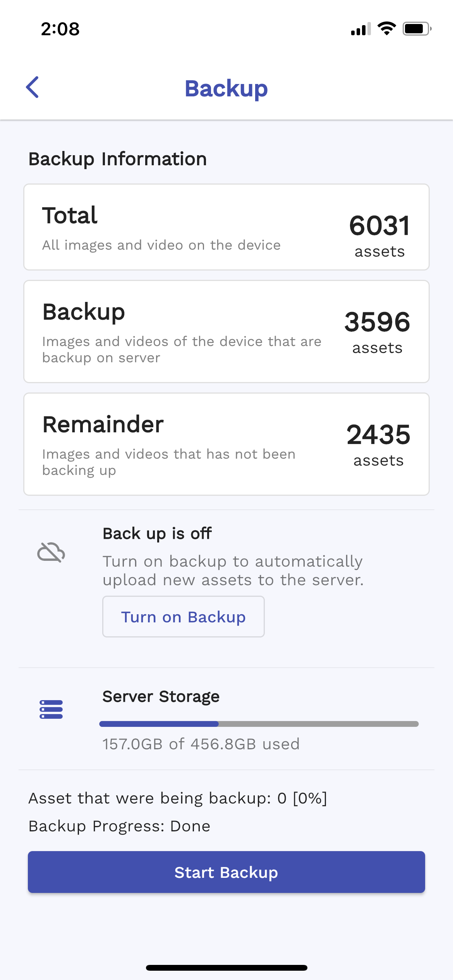Tap the asset backup percentage line
This screenshot has height=980, width=453.
pyautogui.click(x=178, y=798)
